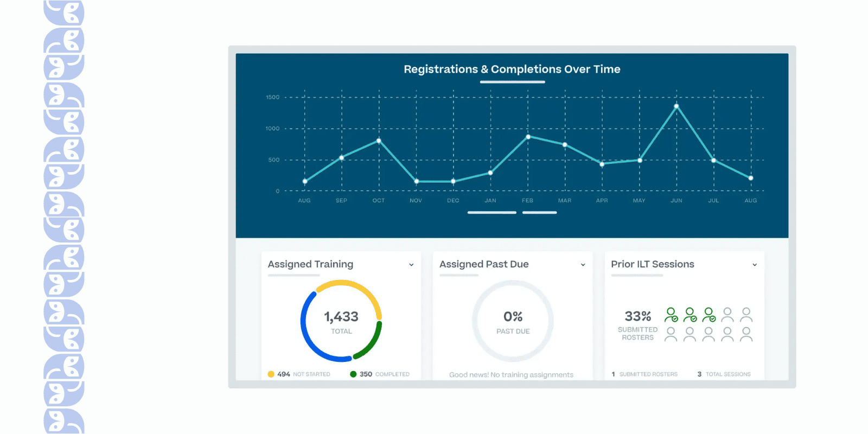Select the first AUG data point
The height and width of the screenshot is (434, 868).
(x=305, y=181)
